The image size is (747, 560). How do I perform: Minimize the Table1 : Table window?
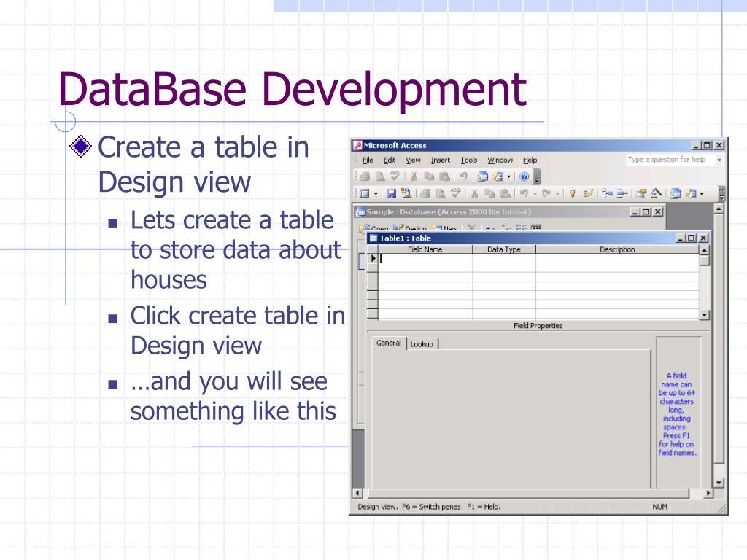(x=681, y=238)
